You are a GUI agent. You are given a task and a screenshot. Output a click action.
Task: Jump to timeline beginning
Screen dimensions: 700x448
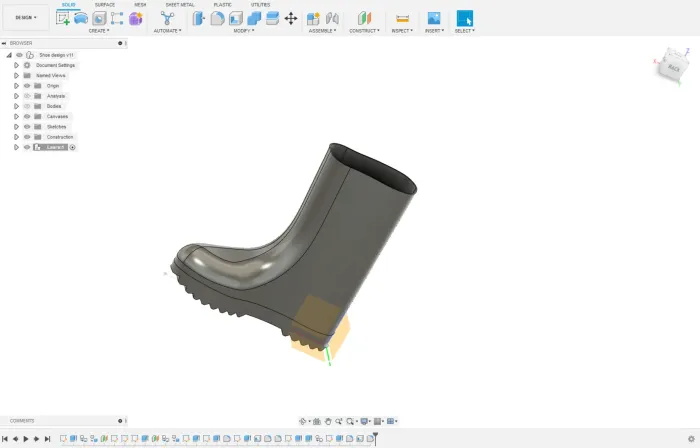[x=5, y=439]
